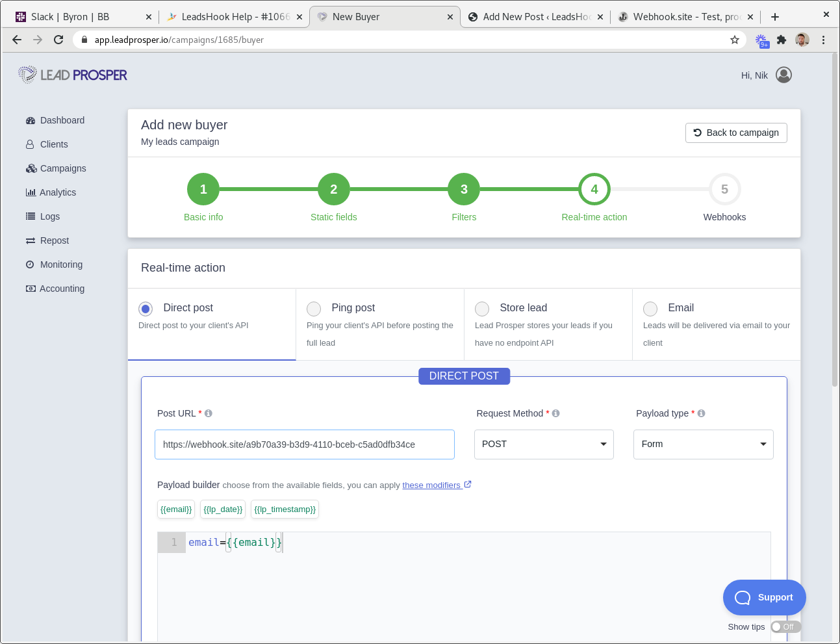Click the Clients person icon
Screen dimensions: 840x644
pos(30,144)
